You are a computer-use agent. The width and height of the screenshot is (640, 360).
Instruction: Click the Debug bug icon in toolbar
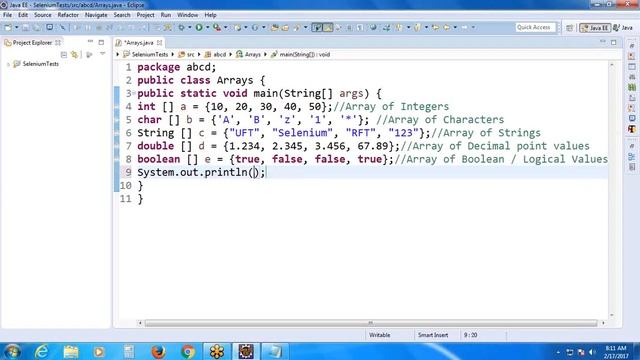tap(182, 27)
